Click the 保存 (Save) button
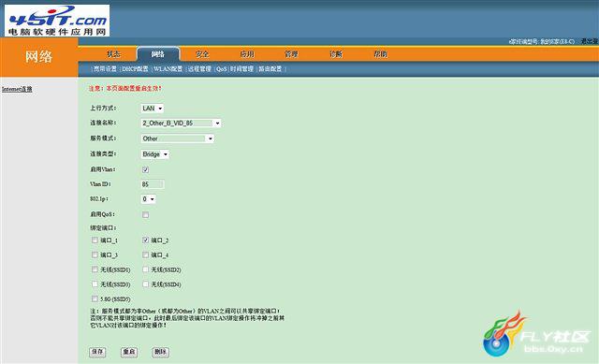 point(97,352)
